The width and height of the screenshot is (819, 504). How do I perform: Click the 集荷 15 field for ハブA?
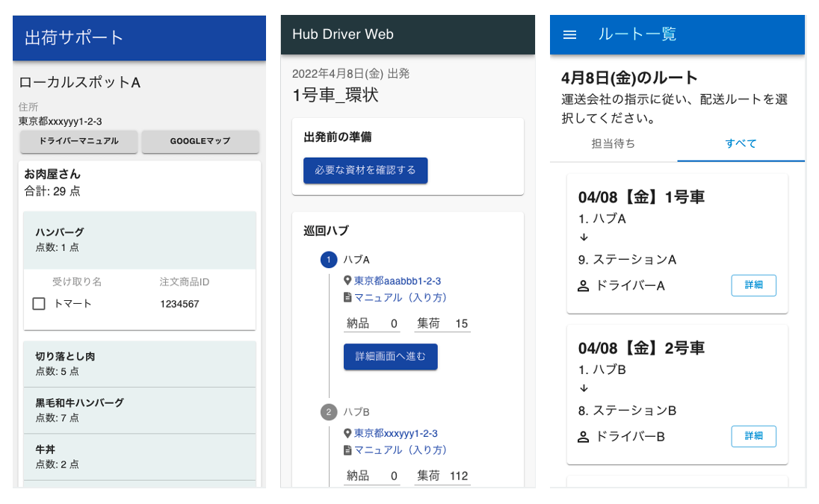(442, 323)
